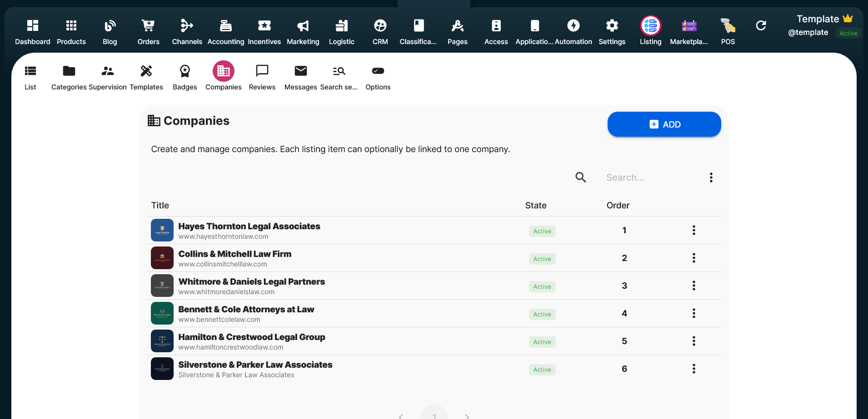Image resolution: width=868 pixels, height=419 pixels.
Task: Open the Accounting section
Action: [x=226, y=32]
